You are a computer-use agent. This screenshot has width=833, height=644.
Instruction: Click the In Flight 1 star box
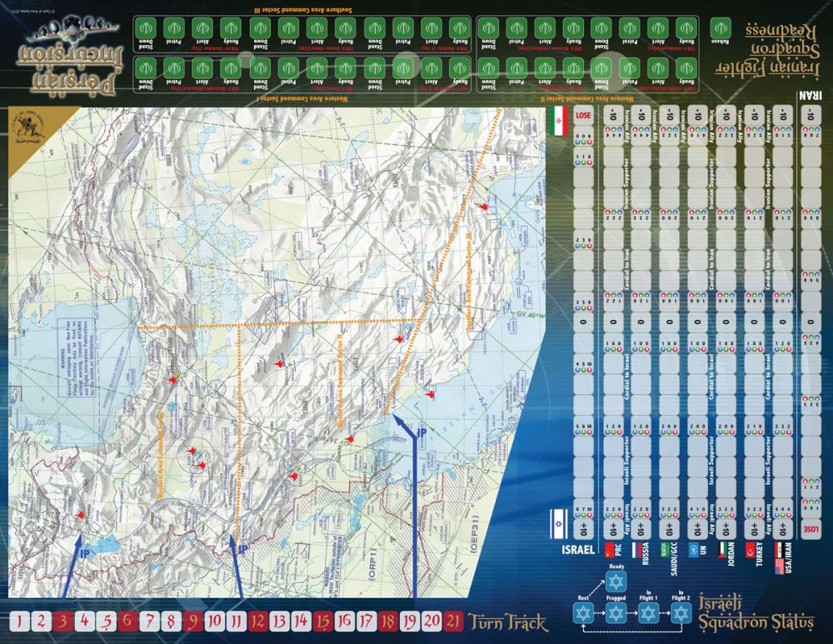coord(649,612)
